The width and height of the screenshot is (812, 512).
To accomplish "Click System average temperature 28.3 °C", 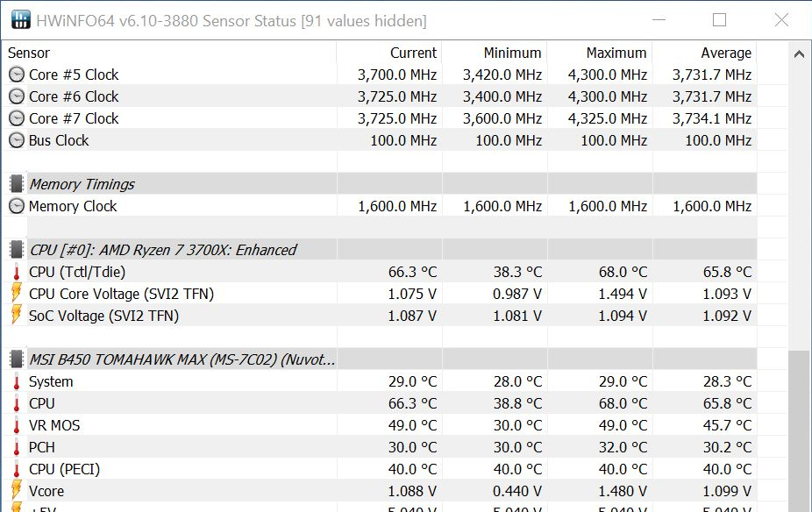I will pos(727,381).
